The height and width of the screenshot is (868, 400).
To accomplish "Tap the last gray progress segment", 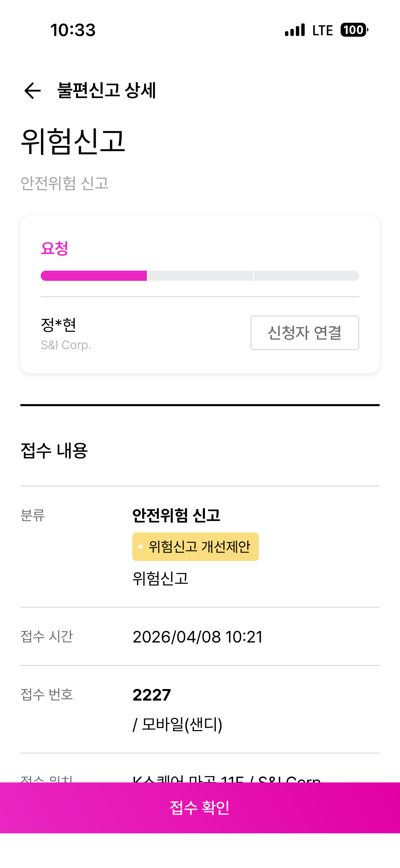I will pos(306,276).
